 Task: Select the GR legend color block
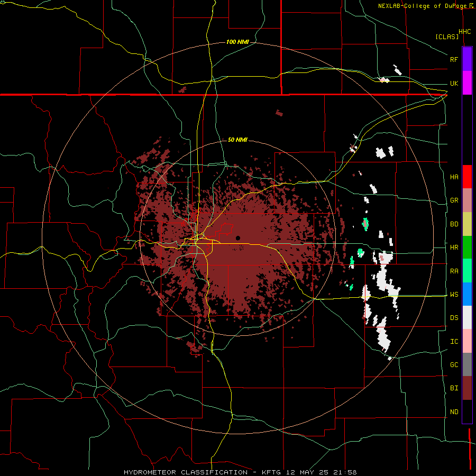467,200
